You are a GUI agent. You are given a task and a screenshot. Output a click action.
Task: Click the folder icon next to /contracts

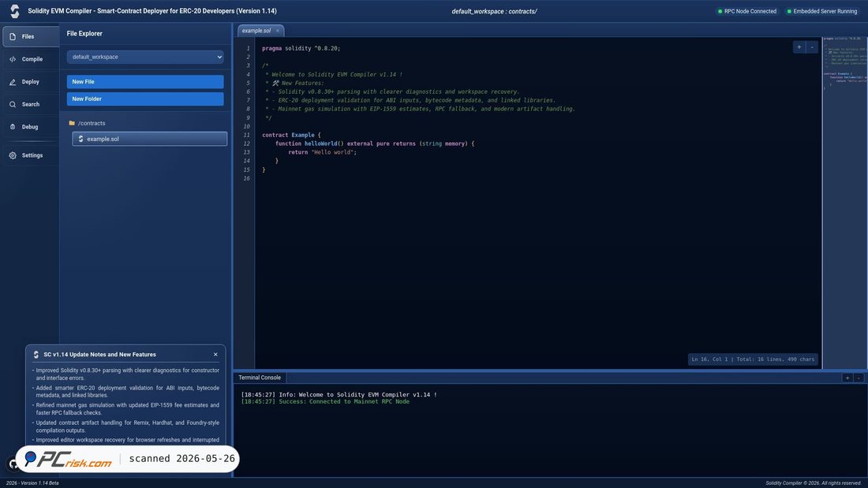click(x=71, y=124)
